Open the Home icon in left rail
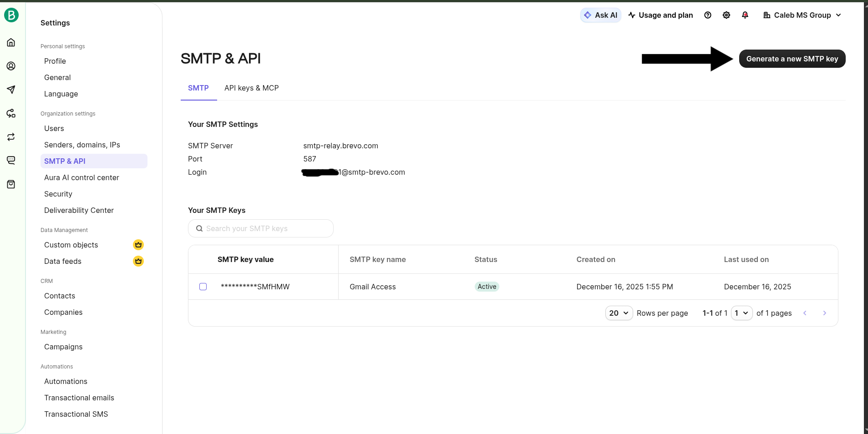 (x=11, y=42)
